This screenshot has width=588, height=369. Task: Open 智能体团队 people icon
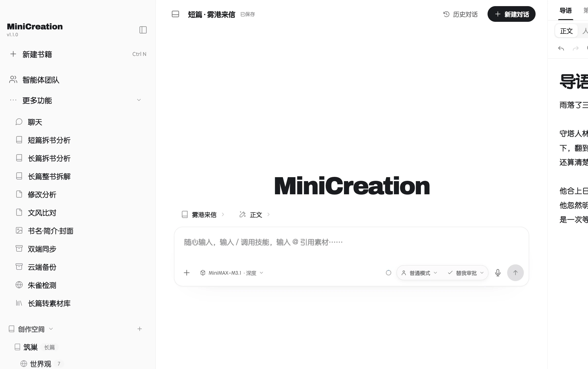[x=13, y=80]
